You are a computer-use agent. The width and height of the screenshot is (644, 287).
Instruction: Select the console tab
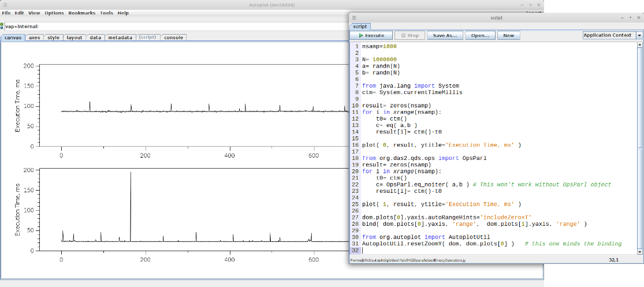pos(173,38)
